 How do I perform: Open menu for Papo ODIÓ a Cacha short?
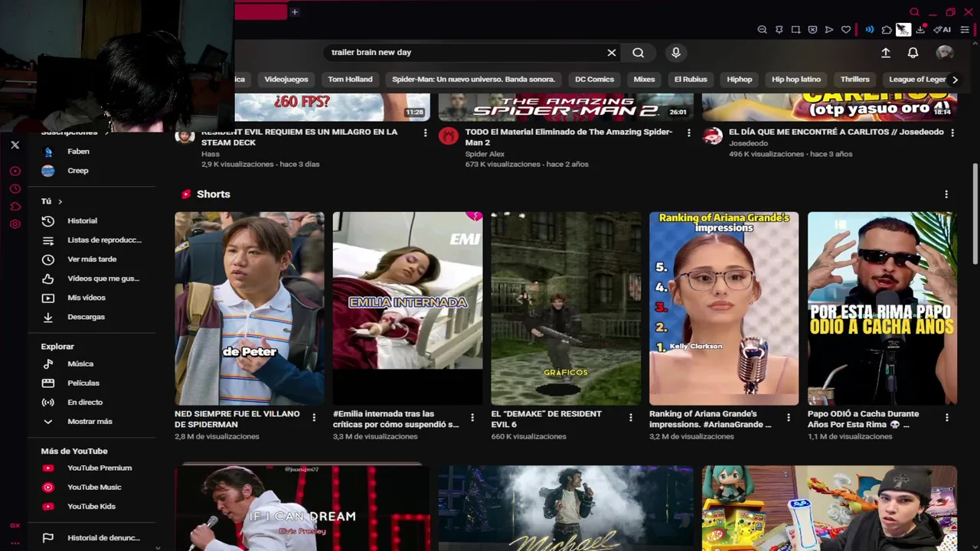(x=947, y=418)
